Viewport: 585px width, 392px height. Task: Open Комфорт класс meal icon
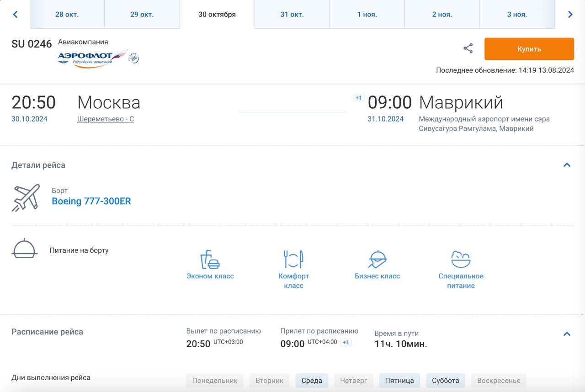293,260
